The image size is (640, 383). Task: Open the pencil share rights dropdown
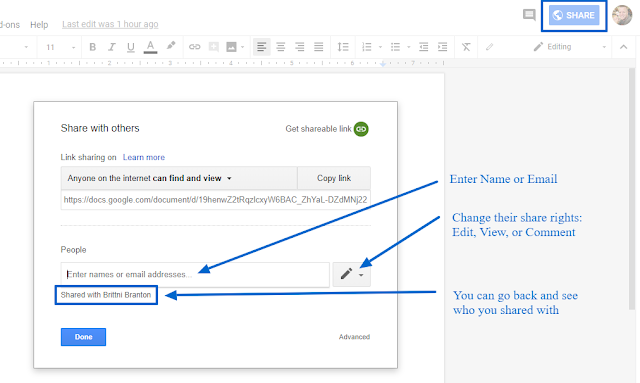pyautogui.click(x=351, y=274)
